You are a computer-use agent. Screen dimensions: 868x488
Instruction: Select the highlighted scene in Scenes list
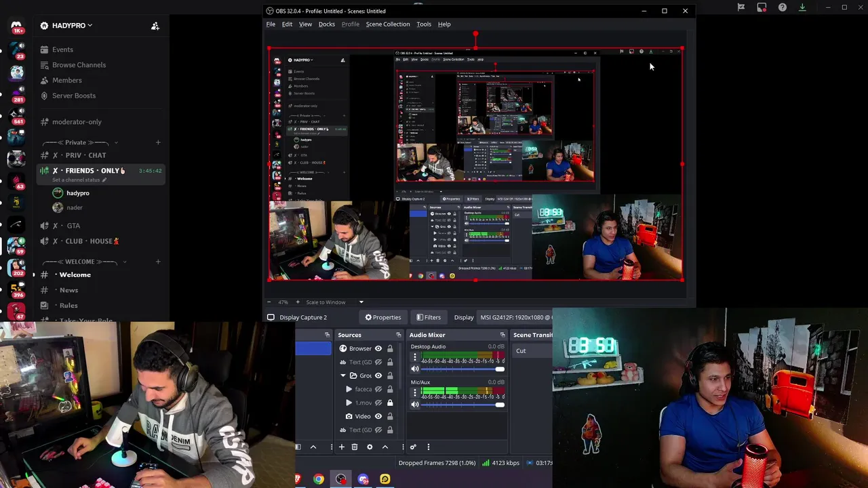click(313, 348)
